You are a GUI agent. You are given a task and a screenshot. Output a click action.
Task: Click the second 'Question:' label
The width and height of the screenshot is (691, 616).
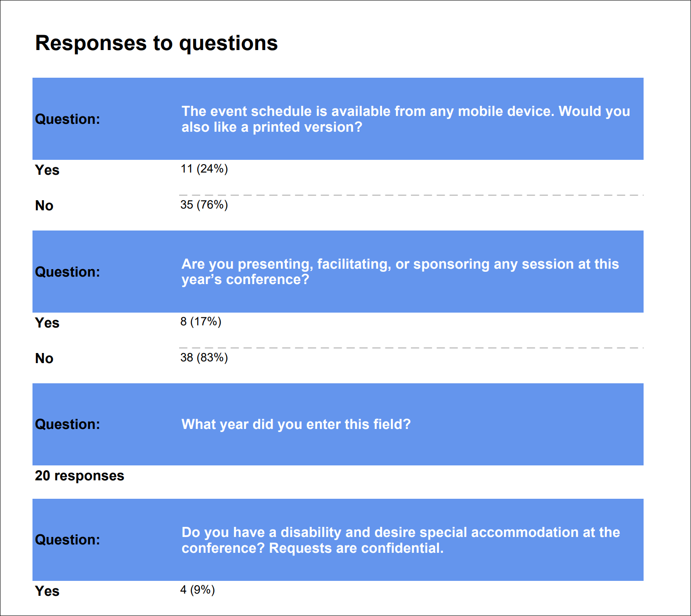(68, 272)
